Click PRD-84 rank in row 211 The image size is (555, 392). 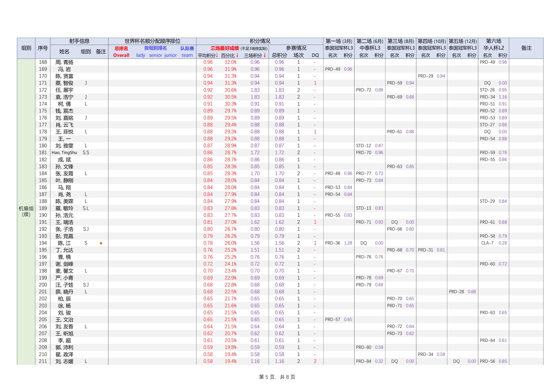[x=363, y=361]
